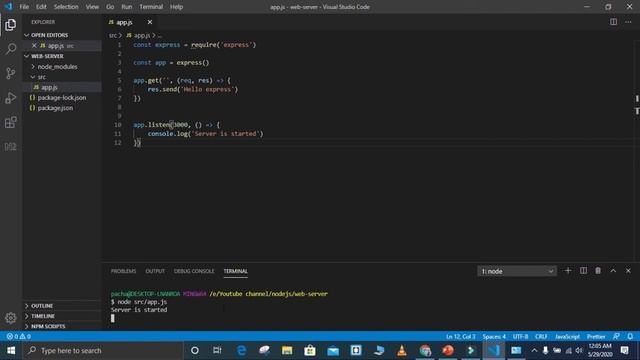Click Prettier status bar item
Image resolution: width=640 pixels, height=360 pixels.
[596, 336]
